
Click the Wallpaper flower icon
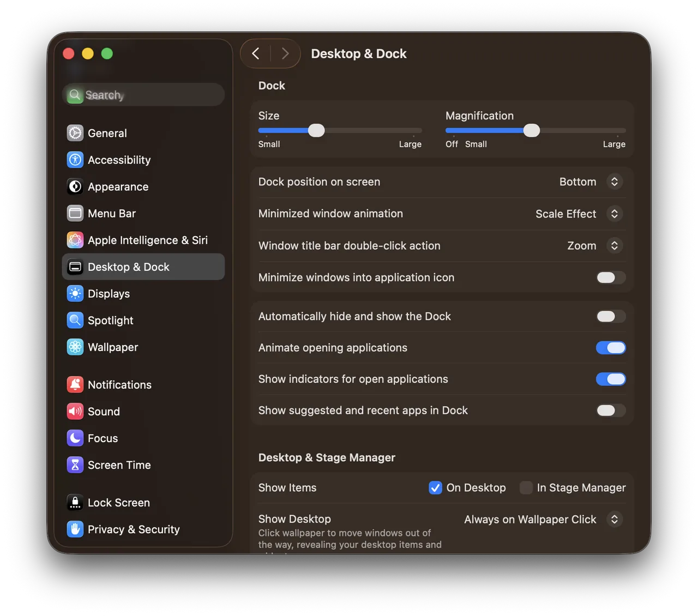[75, 347]
